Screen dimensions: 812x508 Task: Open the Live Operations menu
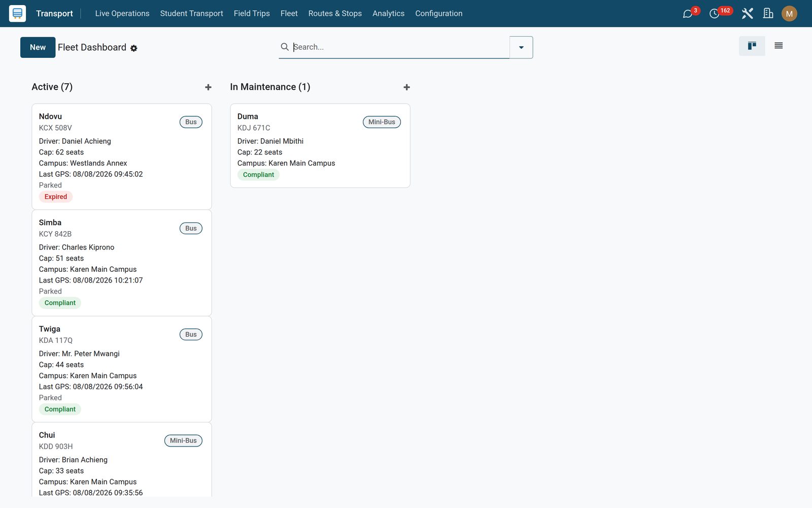pos(122,14)
